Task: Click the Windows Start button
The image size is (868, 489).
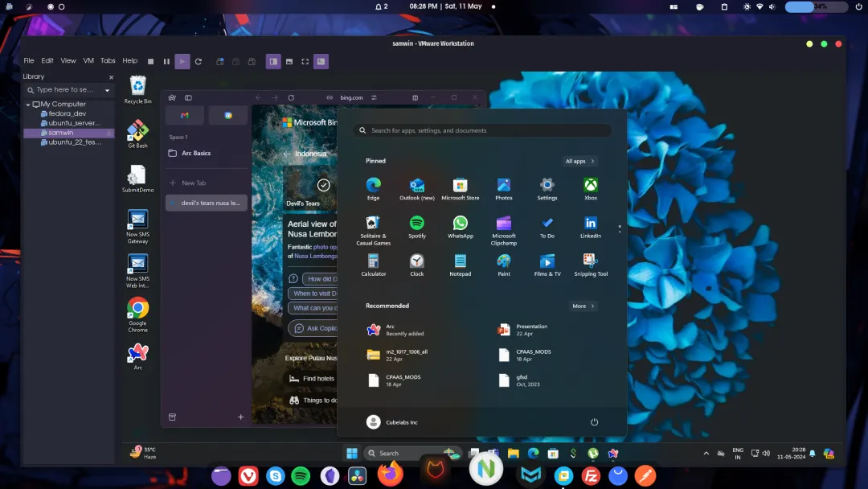Action: pos(351,453)
